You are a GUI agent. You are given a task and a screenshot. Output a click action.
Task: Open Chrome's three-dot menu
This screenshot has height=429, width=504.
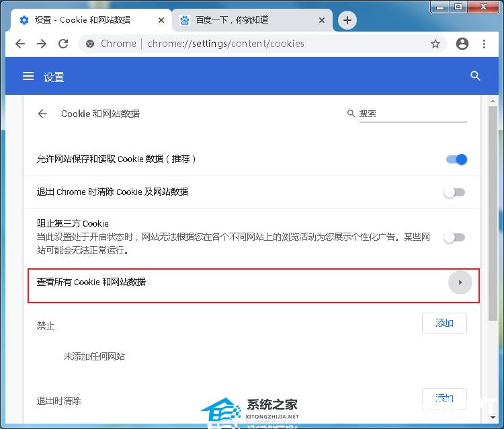pos(484,44)
